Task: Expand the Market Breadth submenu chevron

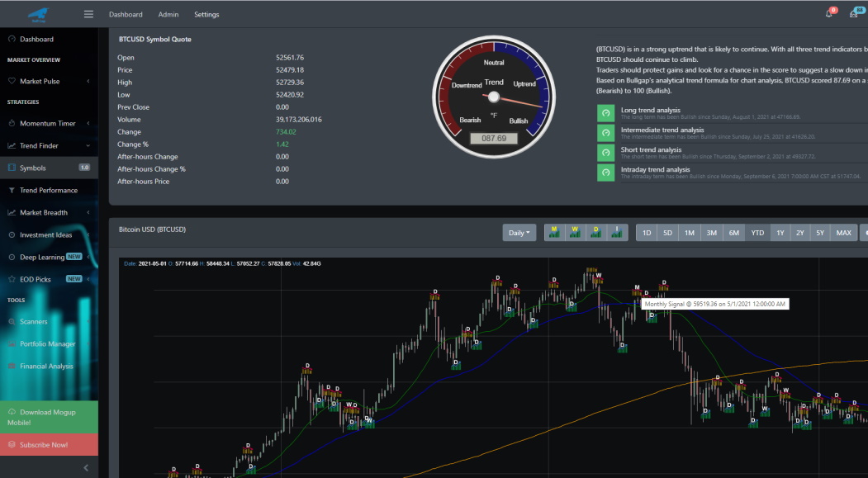Action: click(88, 212)
